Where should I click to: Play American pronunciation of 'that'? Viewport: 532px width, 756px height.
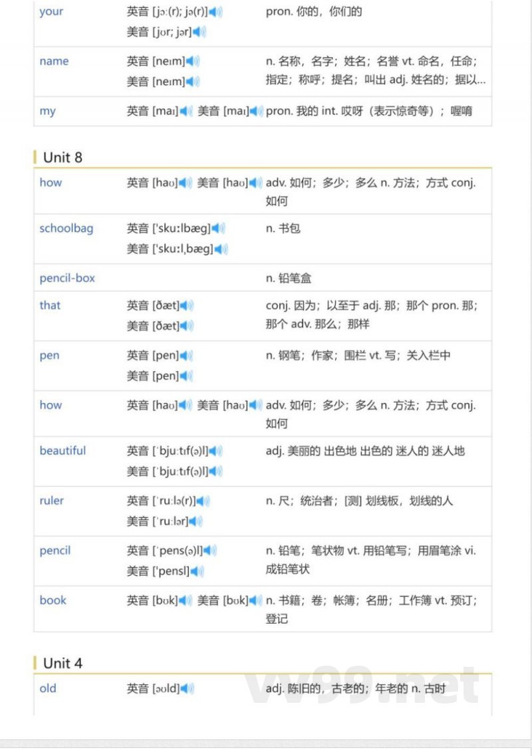[187, 326]
